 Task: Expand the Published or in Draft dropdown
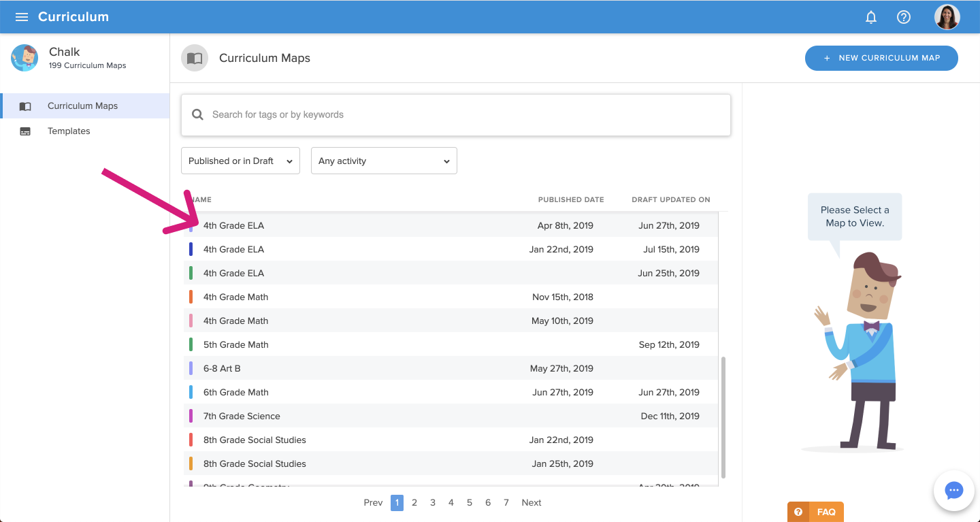[240, 161]
